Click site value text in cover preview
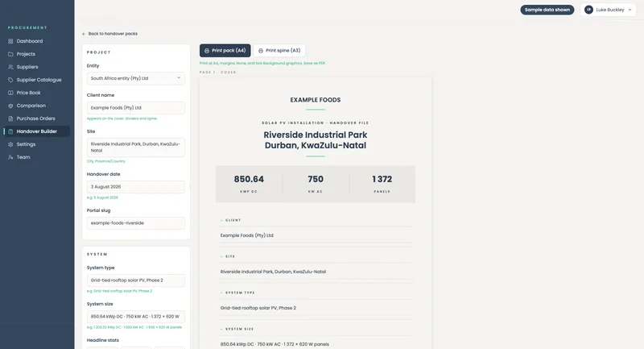Screen dimensions: 644x349 tap(273, 272)
